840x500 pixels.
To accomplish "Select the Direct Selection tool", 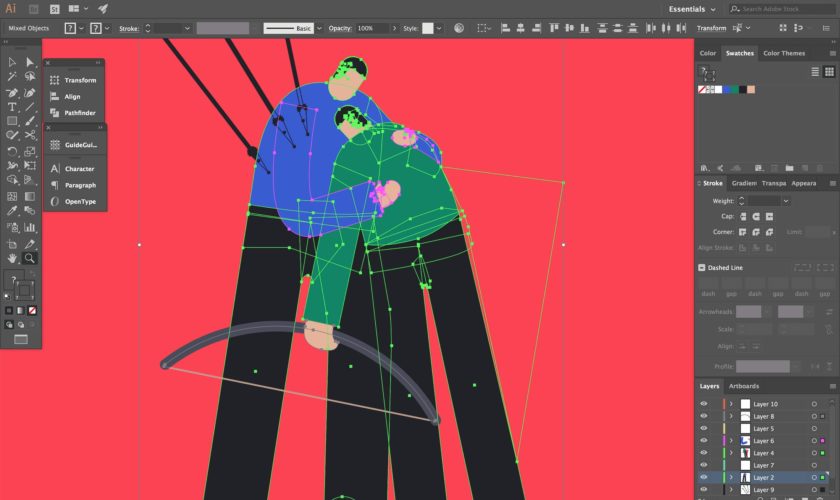I will (29, 62).
